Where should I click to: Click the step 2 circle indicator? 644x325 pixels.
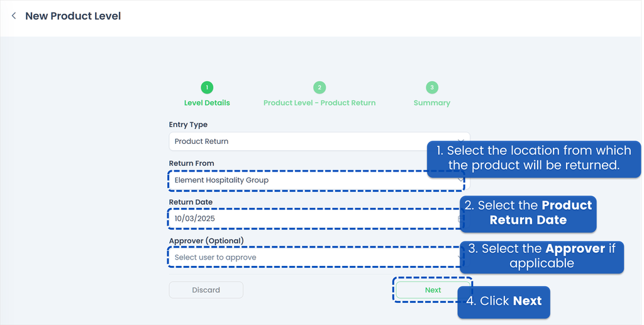(x=319, y=87)
